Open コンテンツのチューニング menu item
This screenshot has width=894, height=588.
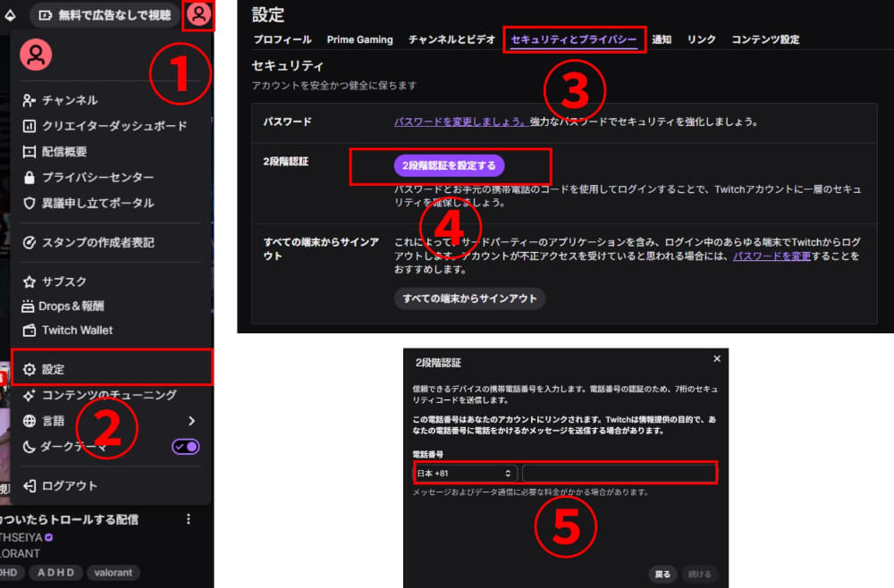click(111, 395)
